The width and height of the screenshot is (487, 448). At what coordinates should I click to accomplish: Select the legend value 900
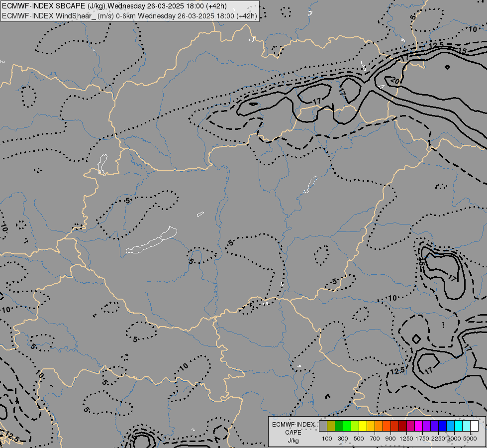point(390,439)
